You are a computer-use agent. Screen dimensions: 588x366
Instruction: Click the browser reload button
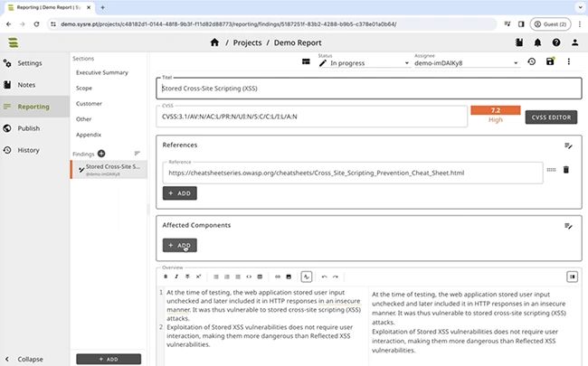click(x=36, y=24)
